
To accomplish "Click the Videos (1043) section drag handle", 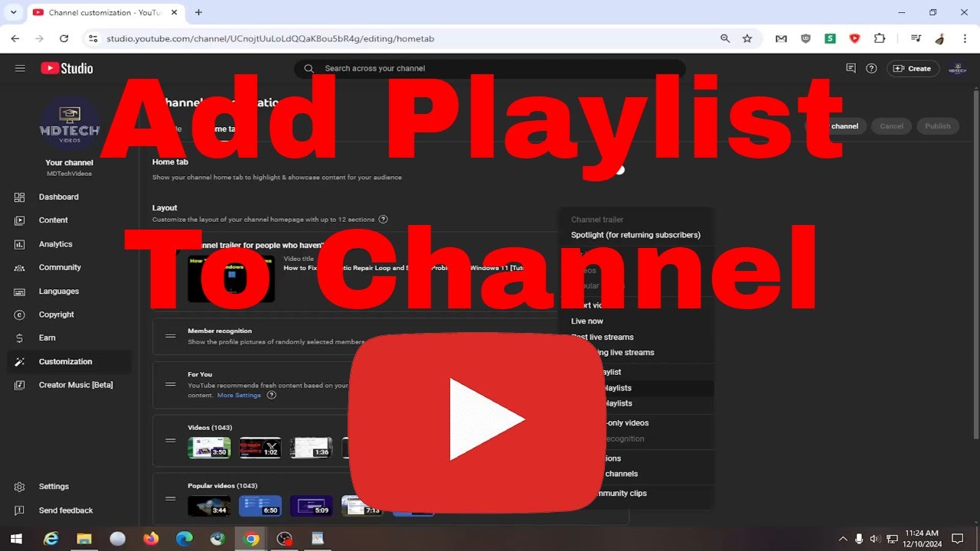I will pos(171,441).
